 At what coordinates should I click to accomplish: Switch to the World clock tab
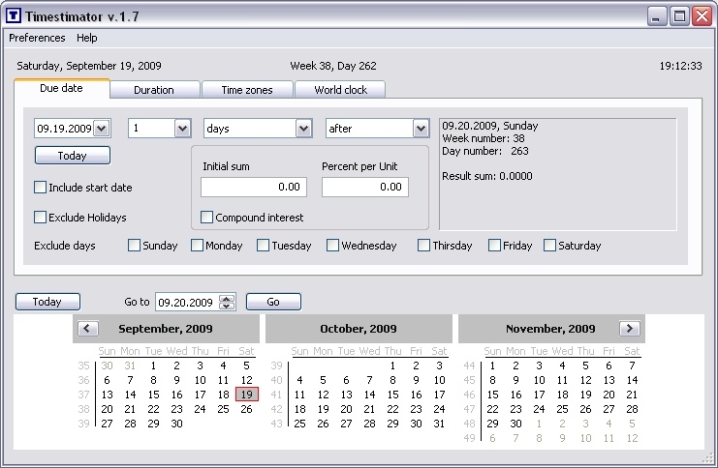click(340, 90)
